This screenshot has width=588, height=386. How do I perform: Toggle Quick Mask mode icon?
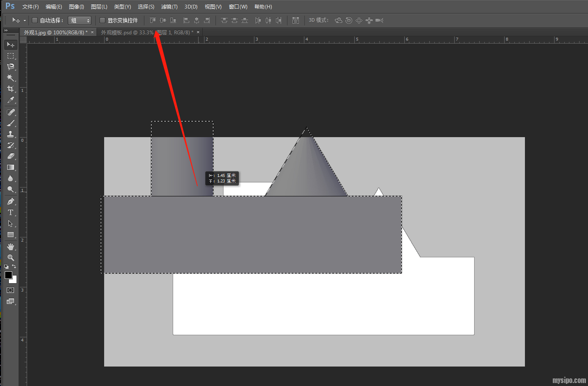tap(11, 290)
